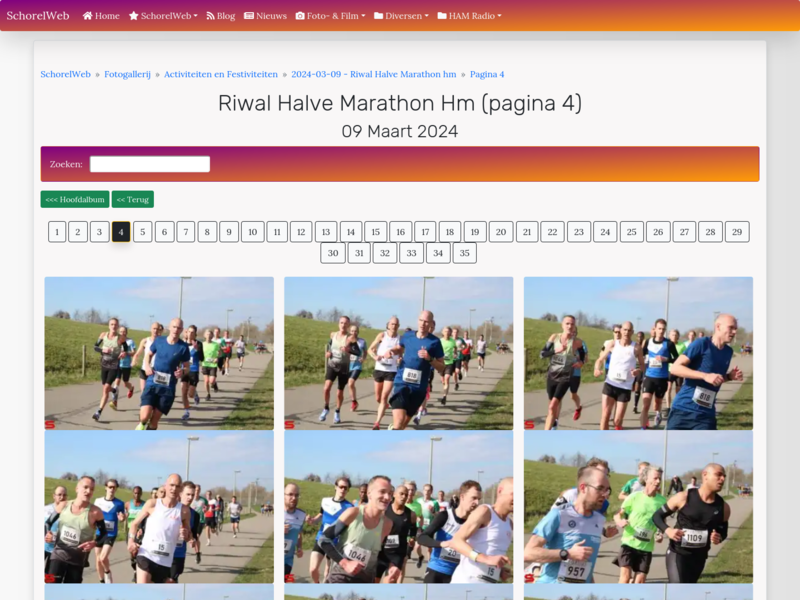Go to gallery page 2
This screenshot has height=600, width=800.
coord(78,232)
